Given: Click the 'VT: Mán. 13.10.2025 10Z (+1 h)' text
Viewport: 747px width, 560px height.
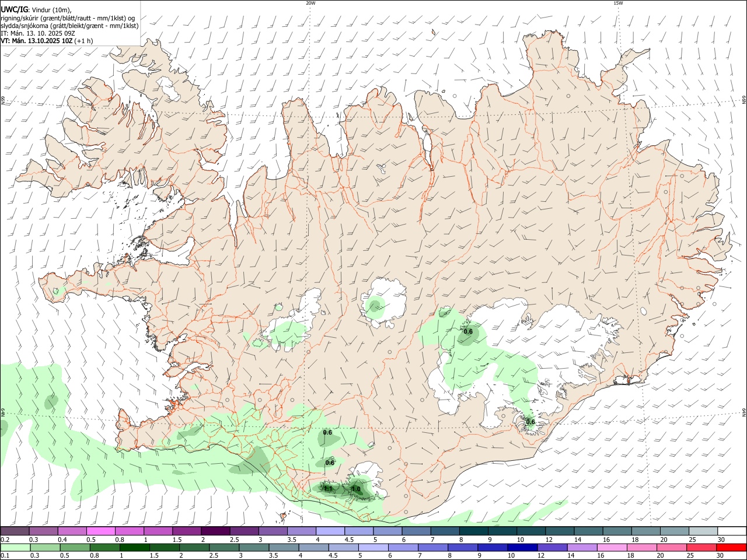Looking at the screenshot, I should pyautogui.click(x=47, y=41).
